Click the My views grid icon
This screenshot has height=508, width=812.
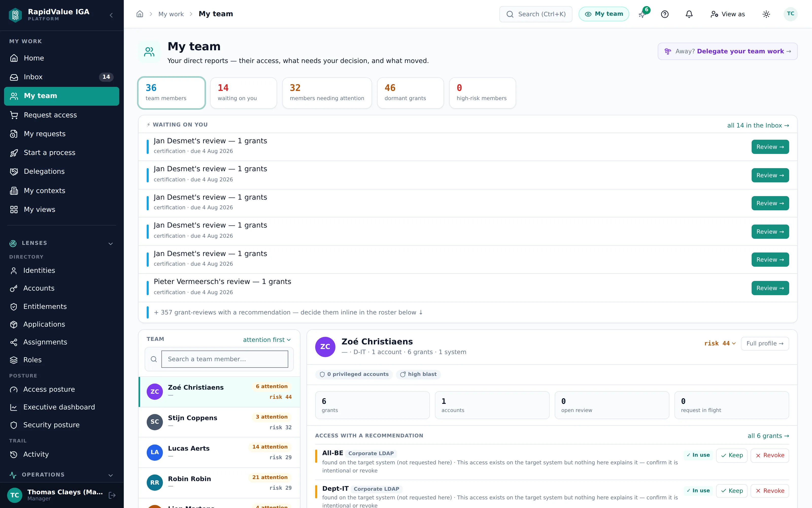[x=14, y=209]
